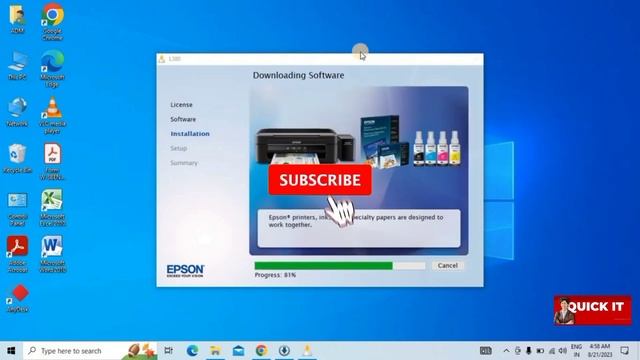The height and width of the screenshot is (360, 640).
Task: Select the Recycle Bin desktop icon
Action: pos(17,158)
